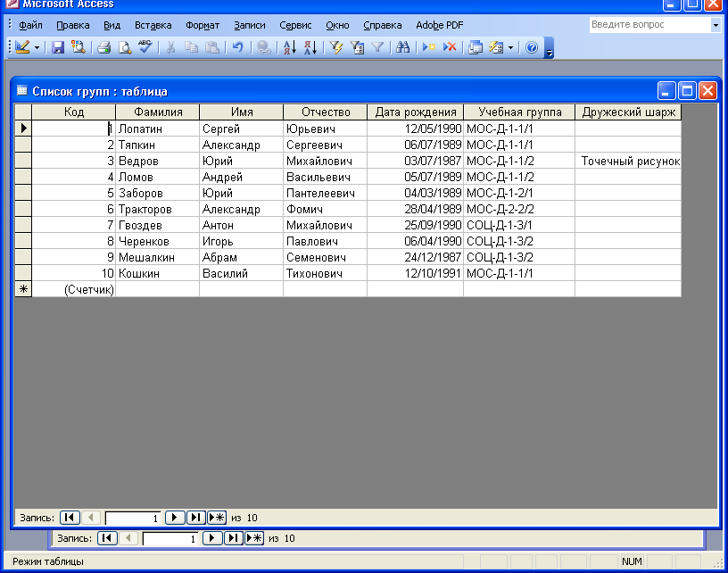Viewport: 728px width, 573px height.
Task: Open the Формат menu
Action: tap(203, 25)
